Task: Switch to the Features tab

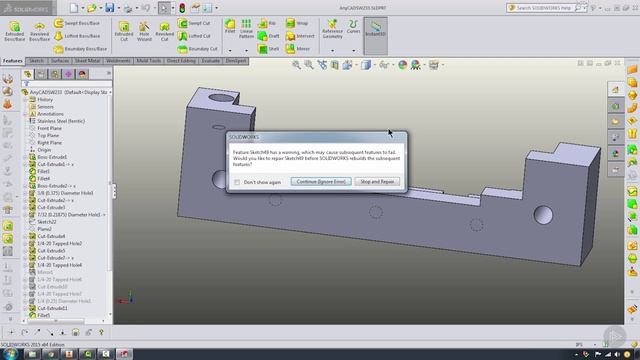Action: [13, 61]
